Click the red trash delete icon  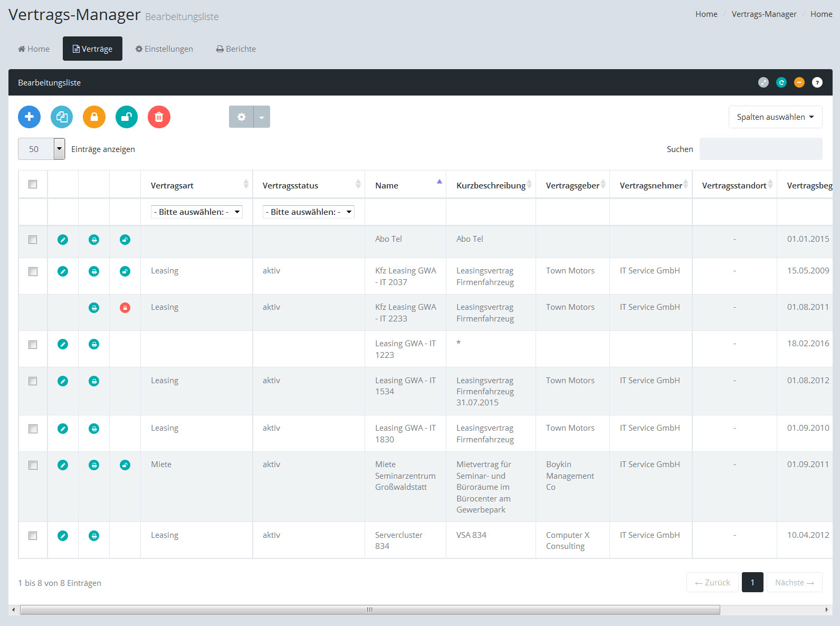tap(159, 117)
